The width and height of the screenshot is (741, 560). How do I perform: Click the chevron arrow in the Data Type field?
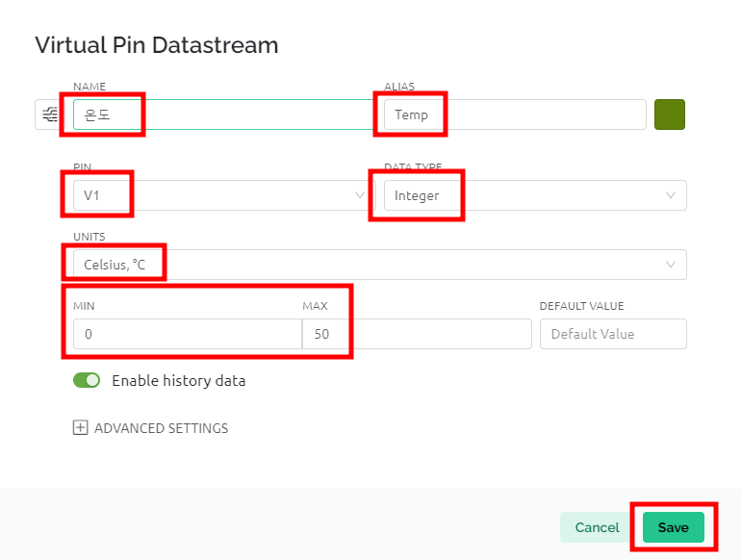click(670, 195)
